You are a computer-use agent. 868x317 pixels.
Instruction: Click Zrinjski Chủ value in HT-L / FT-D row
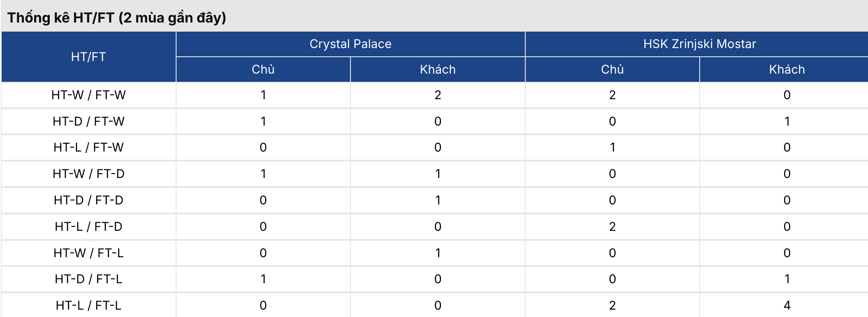[612, 226]
